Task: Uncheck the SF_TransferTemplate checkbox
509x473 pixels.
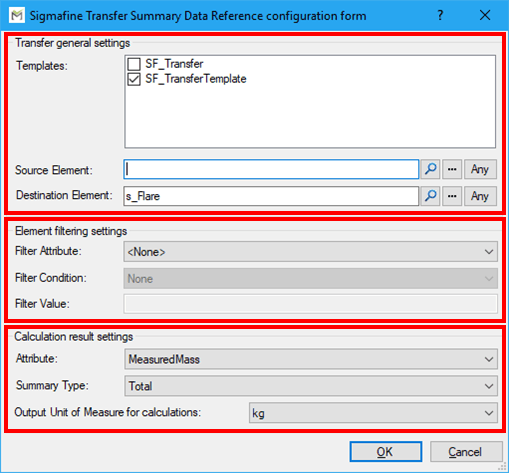Action: tap(134, 79)
